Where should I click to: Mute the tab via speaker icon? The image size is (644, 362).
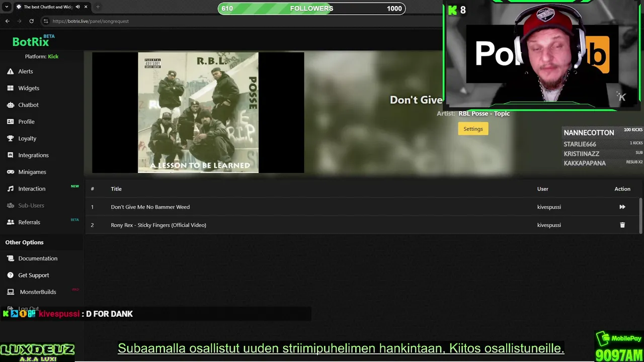[x=77, y=7]
